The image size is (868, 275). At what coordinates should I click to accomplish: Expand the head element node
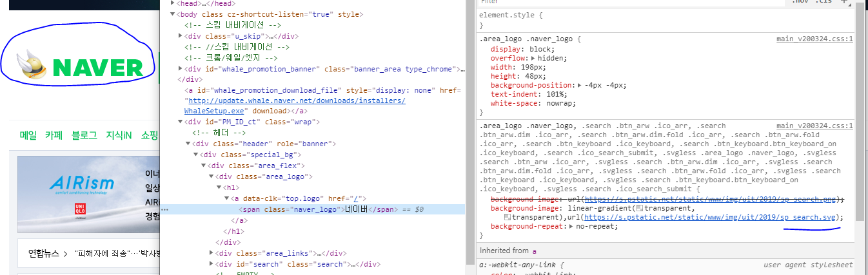172,3
